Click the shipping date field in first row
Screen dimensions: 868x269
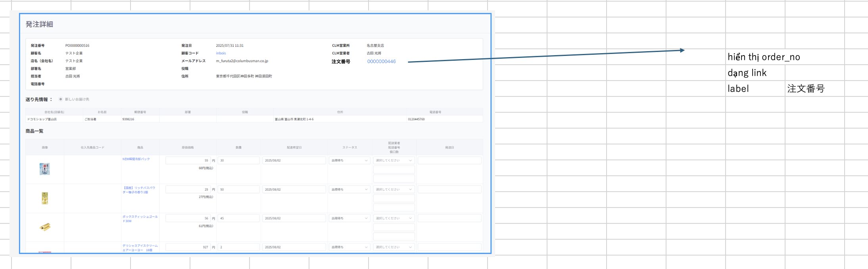449,160
